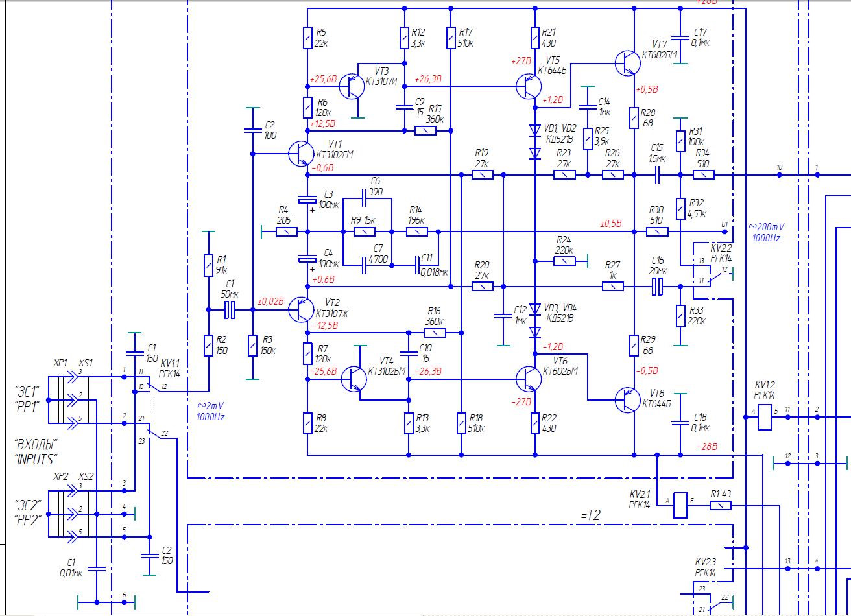The height and width of the screenshot is (616, 851).
Task: Click the KV1.2 РГК14 relay label
Action: (765, 390)
